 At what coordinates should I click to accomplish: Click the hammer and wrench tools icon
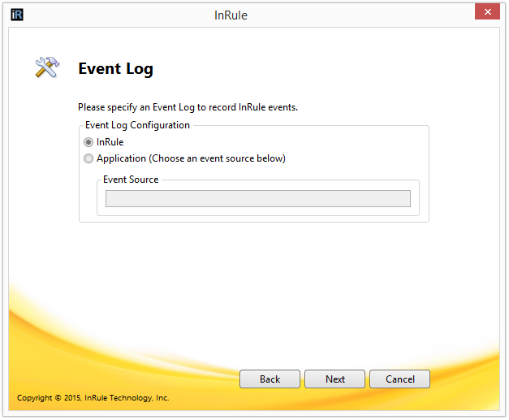[x=47, y=67]
